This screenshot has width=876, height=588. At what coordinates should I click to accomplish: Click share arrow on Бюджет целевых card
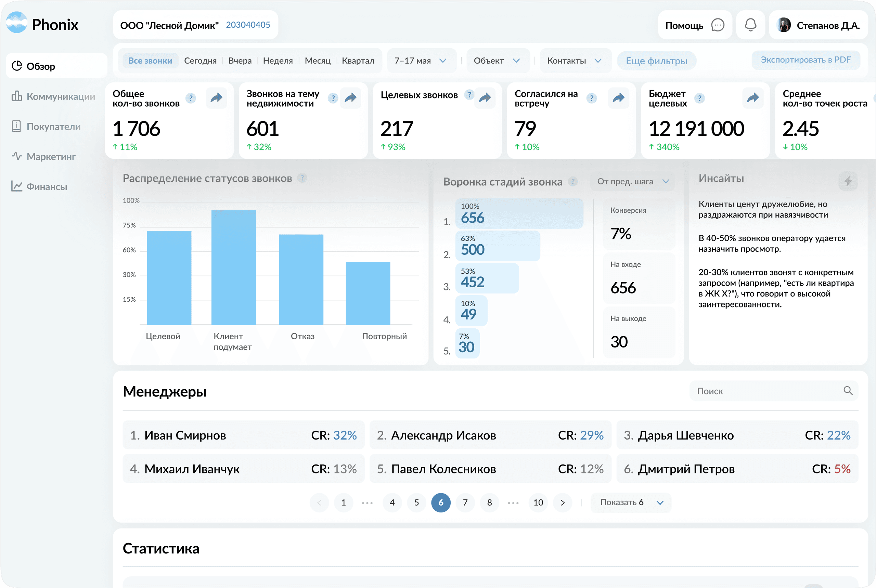tap(752, 98)
